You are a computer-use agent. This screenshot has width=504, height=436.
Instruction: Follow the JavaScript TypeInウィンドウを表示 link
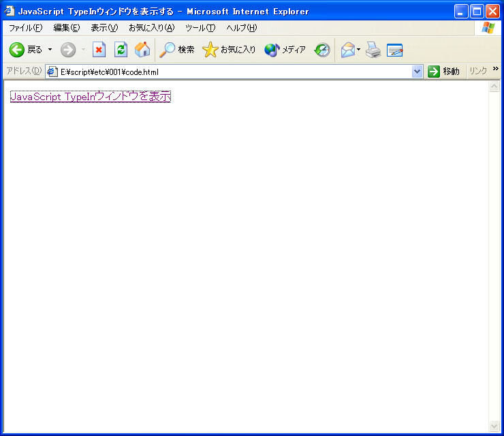pos(91,97)
